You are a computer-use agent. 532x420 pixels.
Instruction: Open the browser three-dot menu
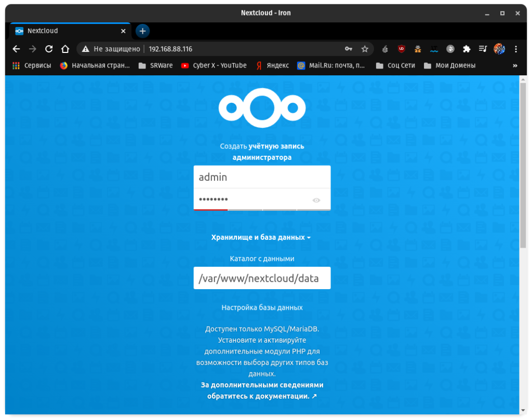tap(515, 49)
